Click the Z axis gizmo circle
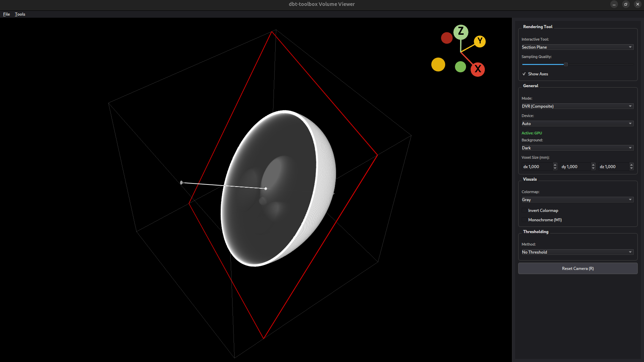 [x=460, y=32]
